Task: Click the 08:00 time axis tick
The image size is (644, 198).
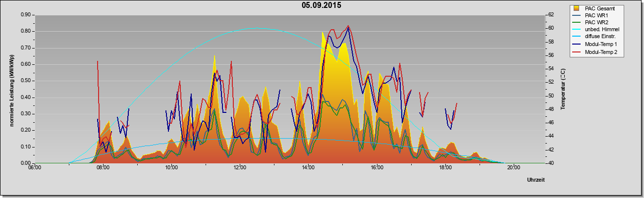Action: click(103, 167)
